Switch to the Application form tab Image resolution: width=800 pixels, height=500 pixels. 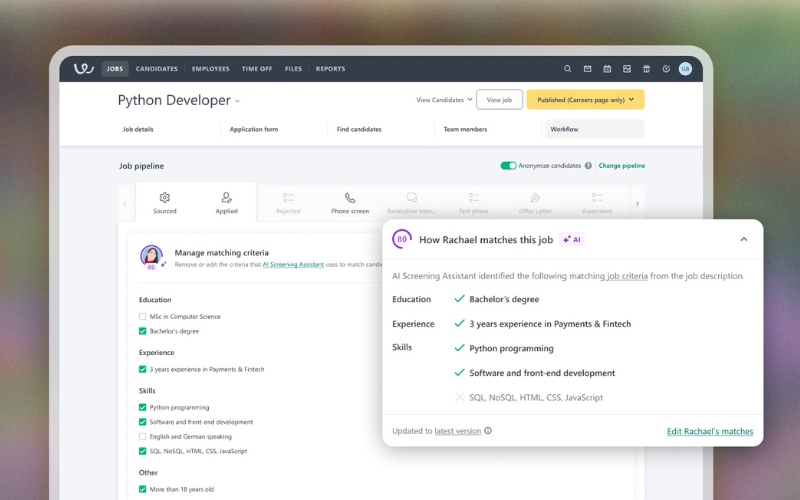(254, 129)
